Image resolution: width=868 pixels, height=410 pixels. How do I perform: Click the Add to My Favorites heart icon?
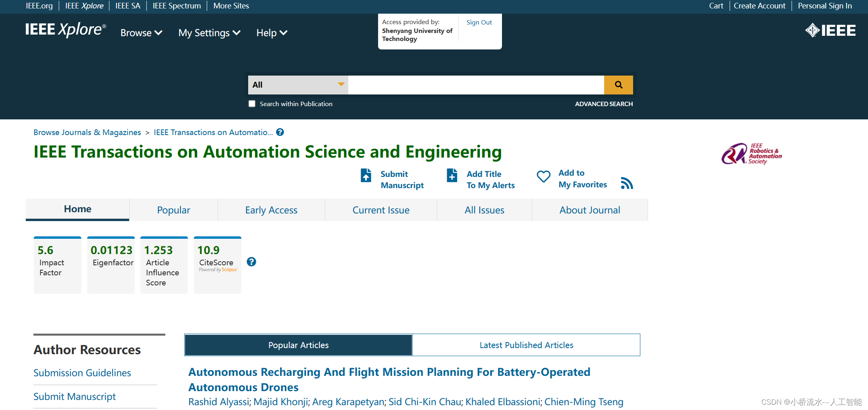click(x=543, y=176)
